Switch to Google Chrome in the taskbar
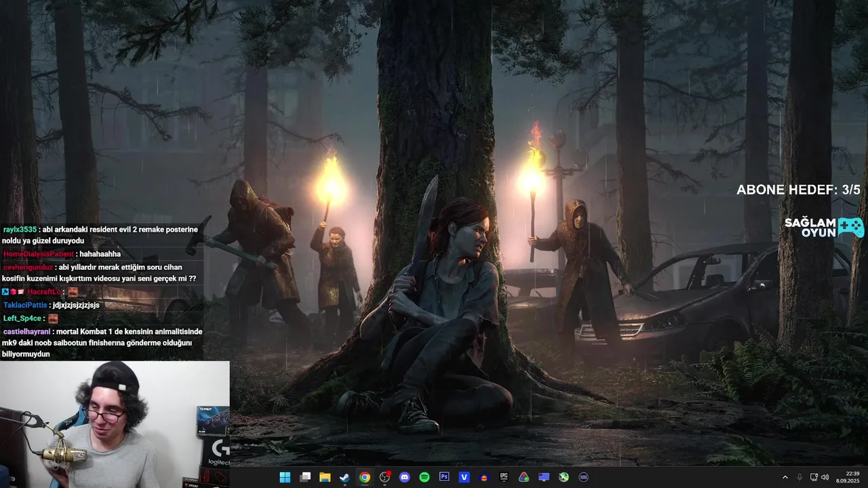 (x=365, y=477)
